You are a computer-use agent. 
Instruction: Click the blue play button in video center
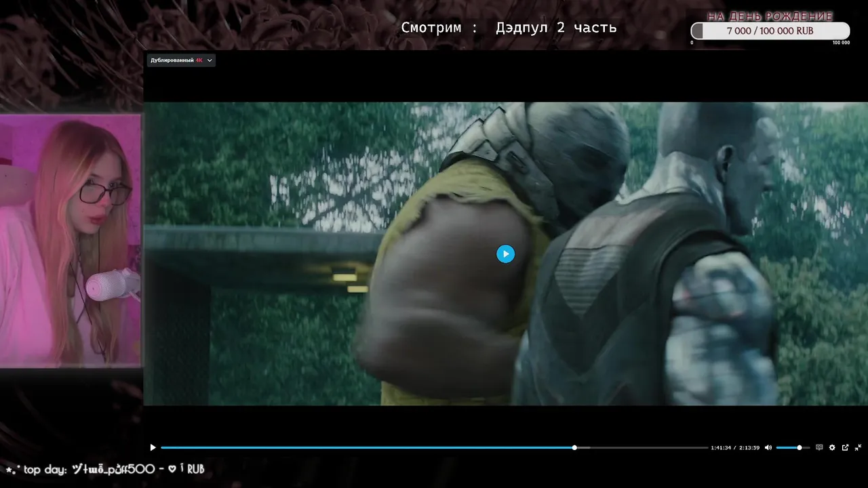coord(505,253)
